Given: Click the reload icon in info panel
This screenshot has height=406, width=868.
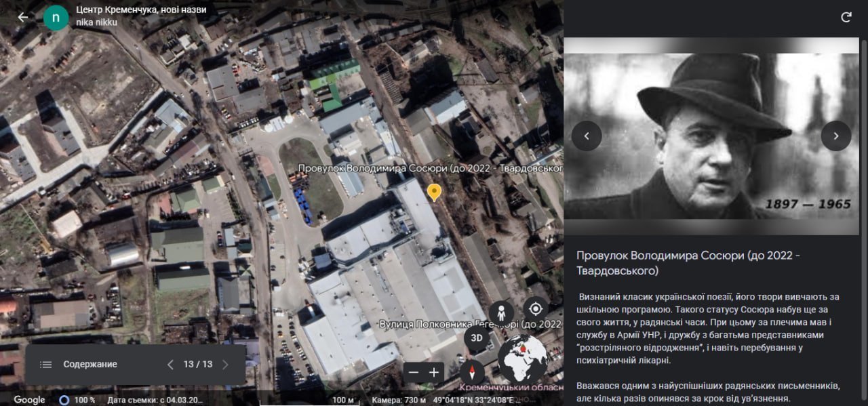Looking at the screenshot, I should 846,18.
